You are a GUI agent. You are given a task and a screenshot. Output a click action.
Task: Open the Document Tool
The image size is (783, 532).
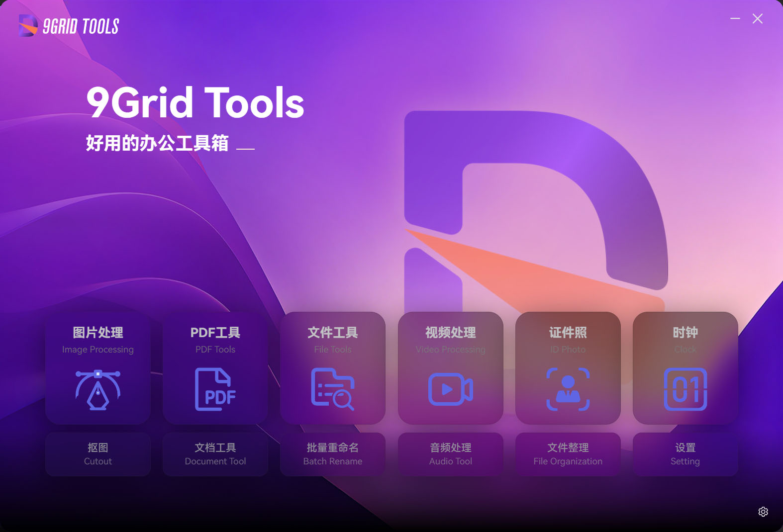pos(215,454)
